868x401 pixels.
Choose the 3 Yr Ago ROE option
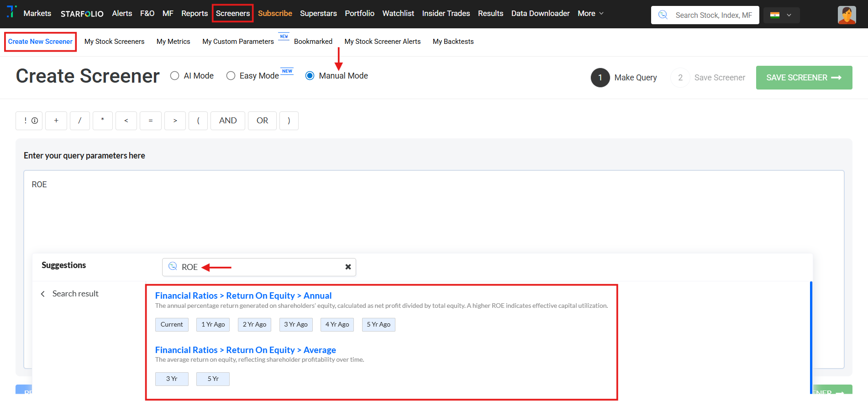point(296,325)
